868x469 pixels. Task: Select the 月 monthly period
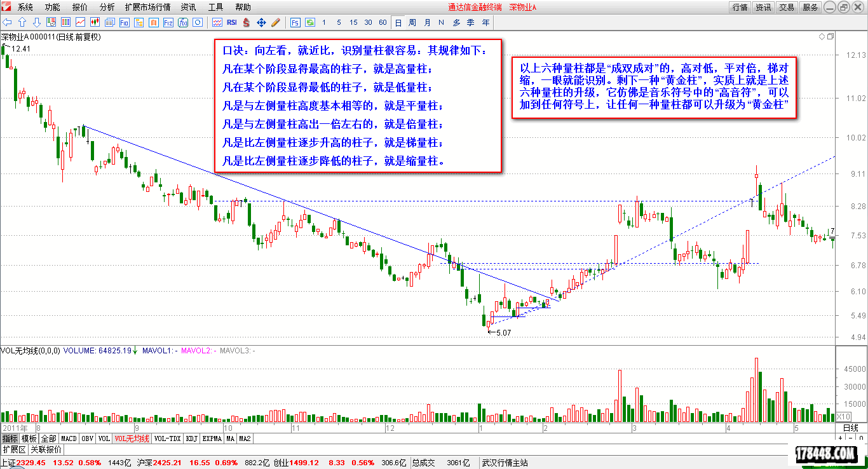427,22
